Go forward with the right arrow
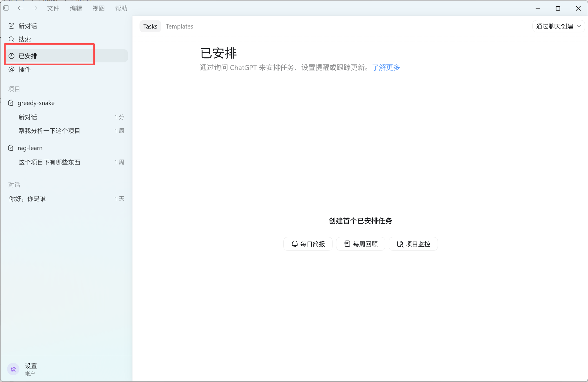 point(34,8)
